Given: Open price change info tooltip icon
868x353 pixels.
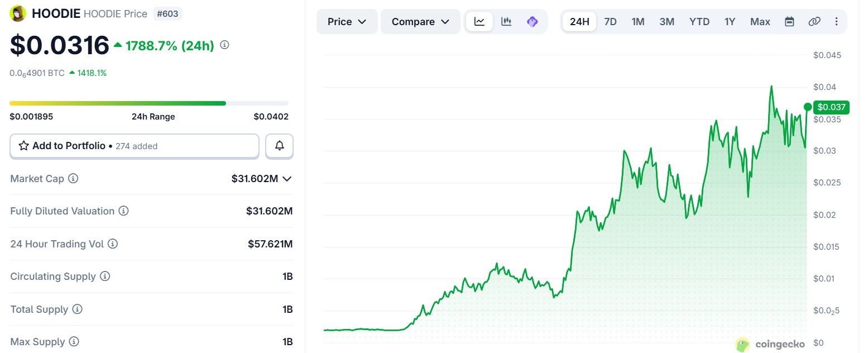Looking at the screenshot, I should pos(224,45).
